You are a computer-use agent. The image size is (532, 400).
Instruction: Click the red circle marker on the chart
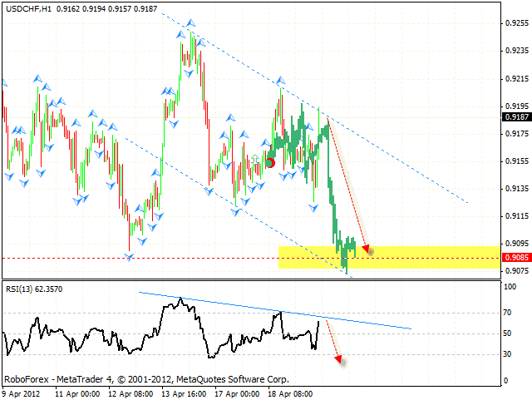point(269,163)
